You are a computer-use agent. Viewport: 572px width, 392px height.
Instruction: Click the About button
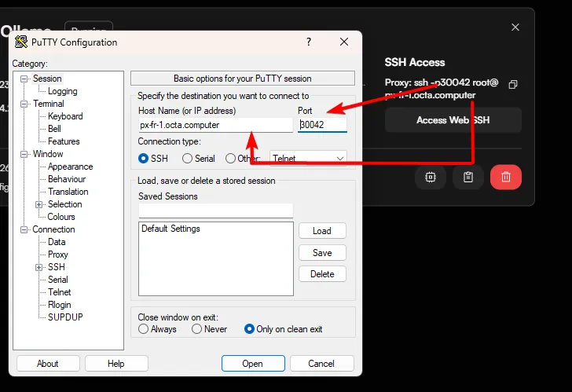pos(48,364)
